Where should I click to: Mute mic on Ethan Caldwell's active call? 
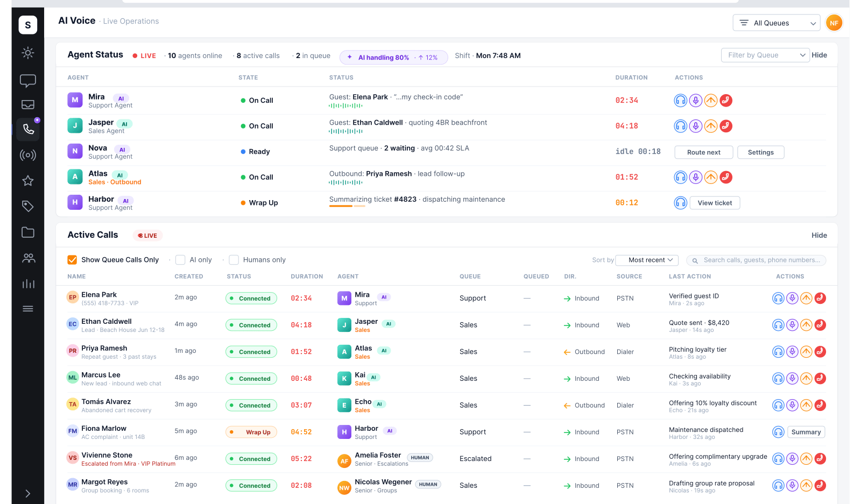[x=792, y=325]
